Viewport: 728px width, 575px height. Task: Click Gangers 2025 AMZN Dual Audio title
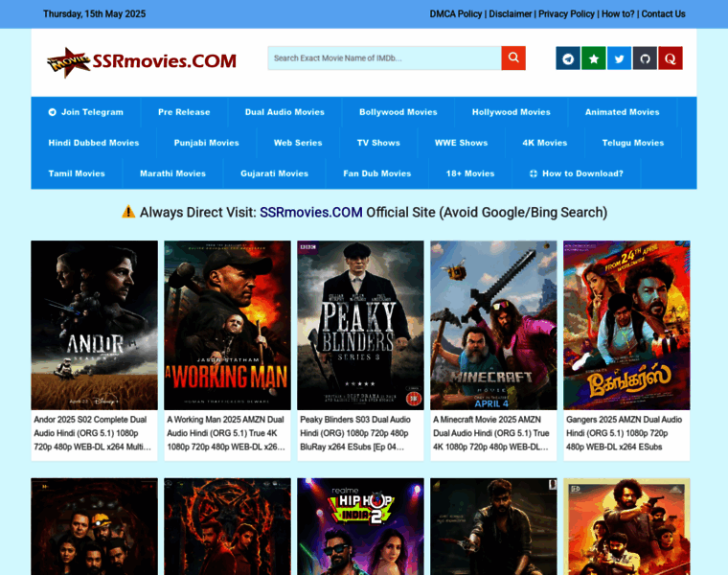click(x=624, y=433)
